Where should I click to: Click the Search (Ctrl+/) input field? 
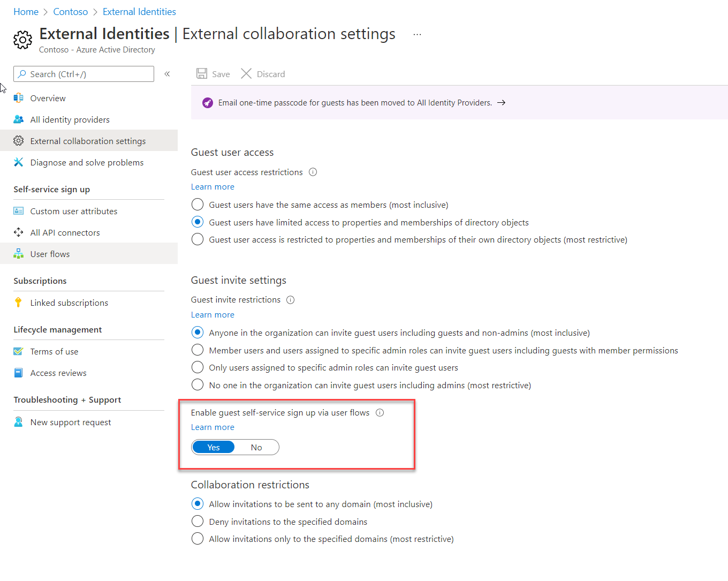(x=84, y=74)
